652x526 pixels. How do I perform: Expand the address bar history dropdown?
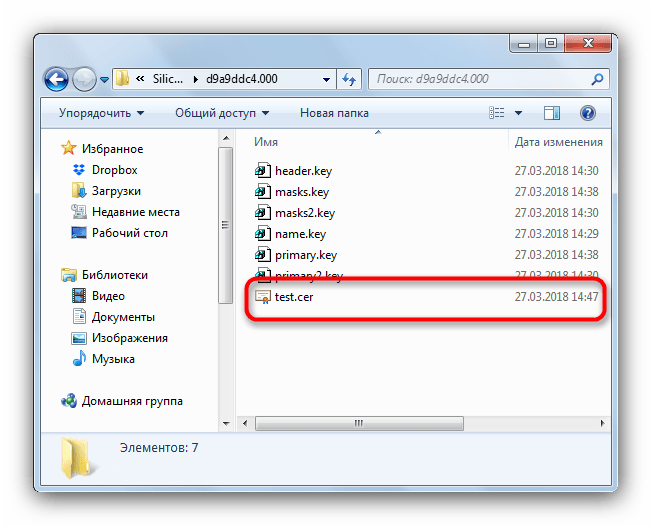coord(326,79)
